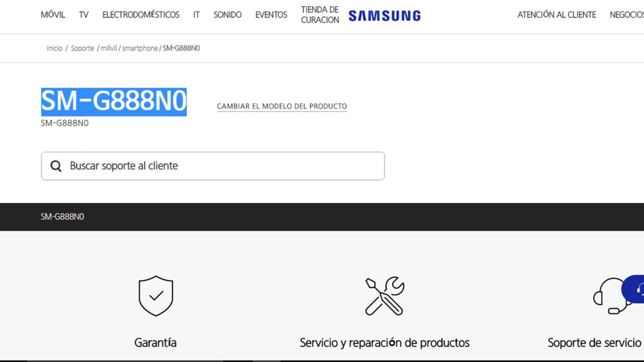Go to EVENTOS in the top navigation
The image size is (644, 362).
[x=271, y=15]
